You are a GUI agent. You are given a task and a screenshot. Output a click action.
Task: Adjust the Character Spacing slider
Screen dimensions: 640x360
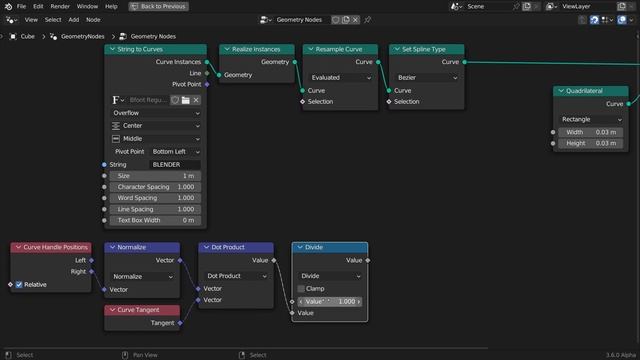[156, 187]
